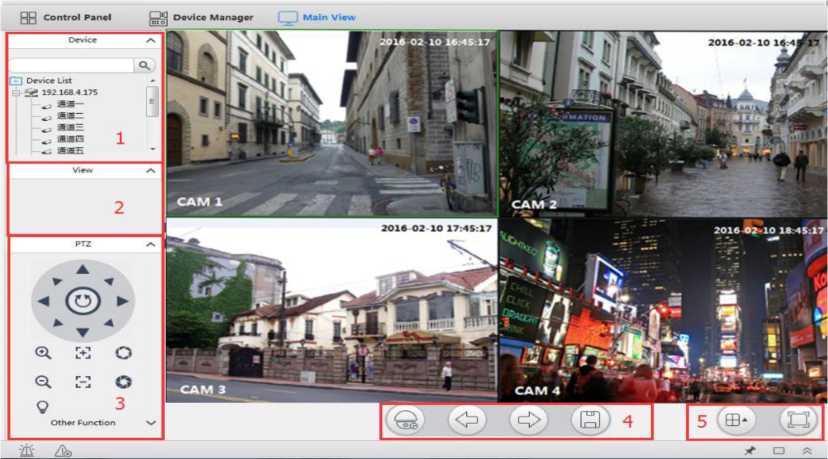
Task: Expand the Other Function section
Action: 150,423
